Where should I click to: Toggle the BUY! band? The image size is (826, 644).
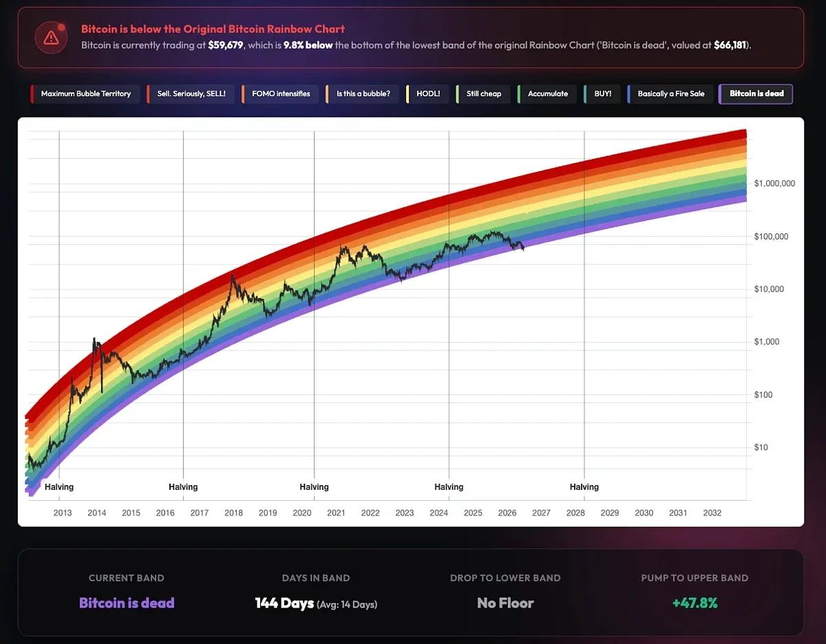pyautogui.click(x=602, y=94)
